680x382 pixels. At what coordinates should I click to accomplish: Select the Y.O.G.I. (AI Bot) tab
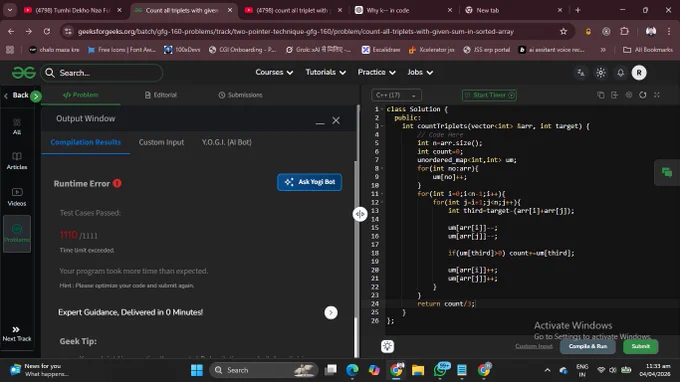pos(226,142)
